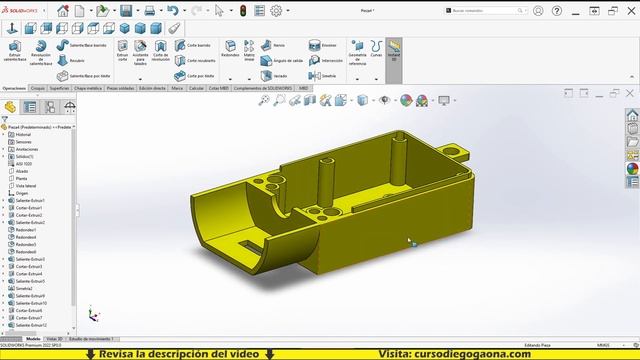The height and width of the screenshot is (360, 640).
Task: Open the Asistente para taladro tool
Action: click(140, 53)
